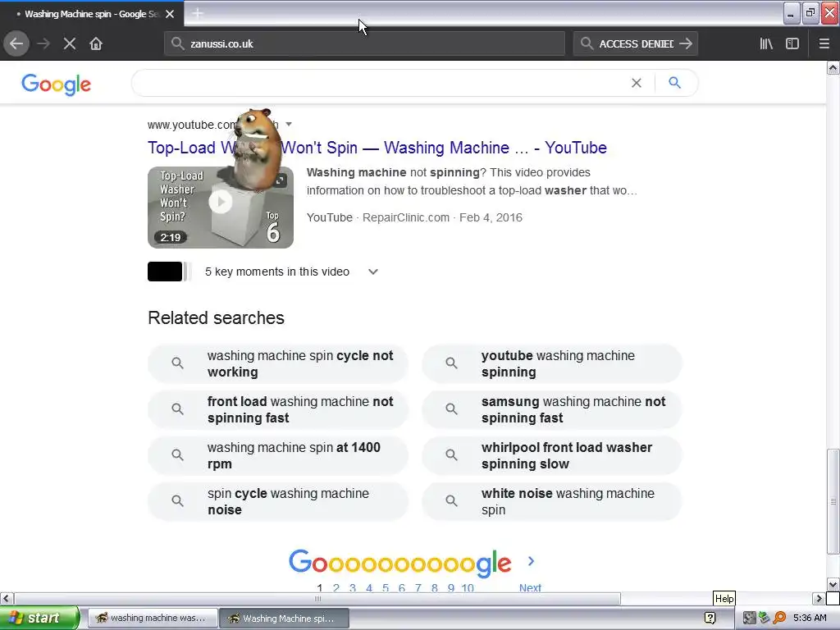Click the Google search input field
Screen dimensions: 840x630
381,83
